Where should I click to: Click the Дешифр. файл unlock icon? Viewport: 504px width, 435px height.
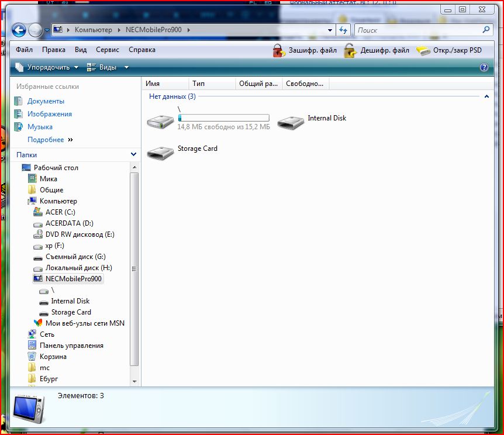(x=350, y=51)
